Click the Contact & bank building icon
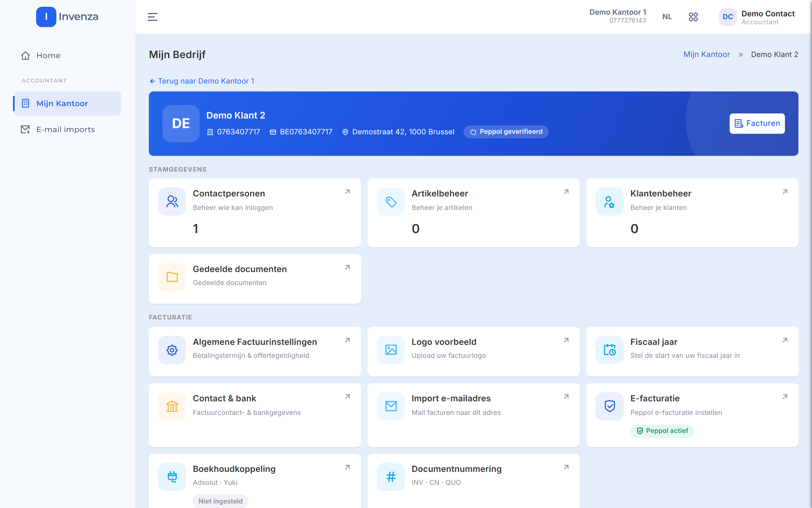This screenshot has height=508, width=812. click(x=172, y=406)
